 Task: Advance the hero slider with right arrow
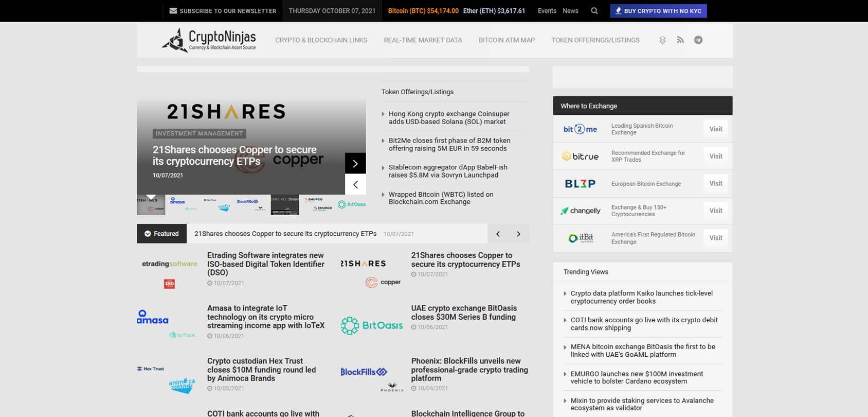(x=355, y=163)
